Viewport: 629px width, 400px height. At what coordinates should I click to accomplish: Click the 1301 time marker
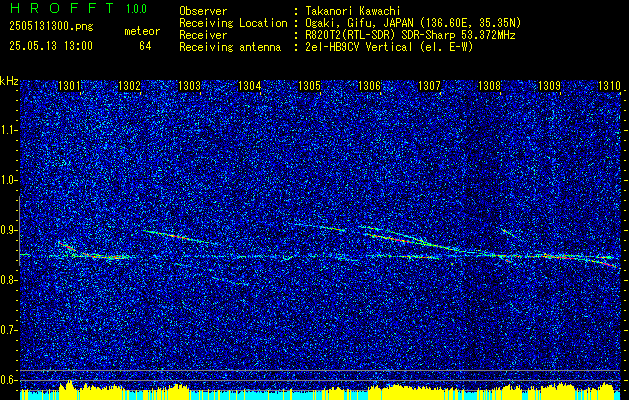coord(69,85)
